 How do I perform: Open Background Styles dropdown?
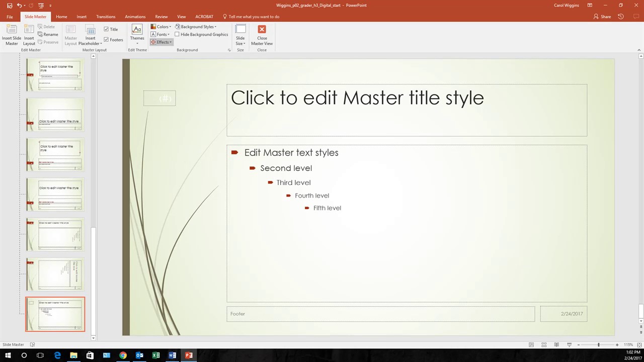[x=196, y=27]
